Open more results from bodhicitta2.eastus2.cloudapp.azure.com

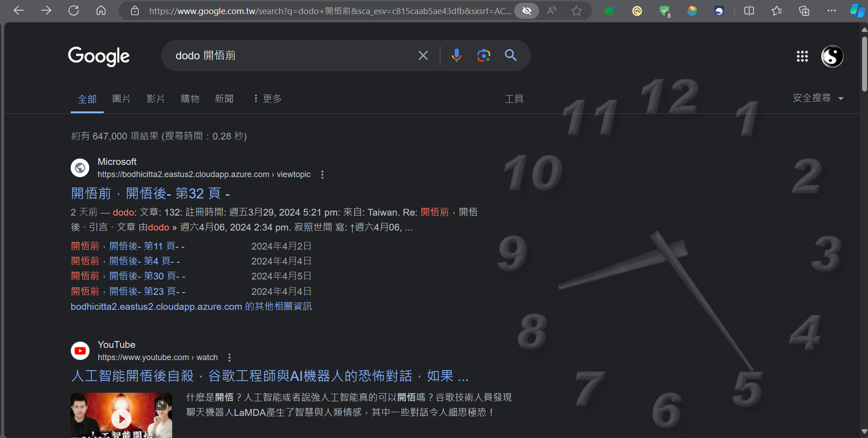tap(191, 307)
